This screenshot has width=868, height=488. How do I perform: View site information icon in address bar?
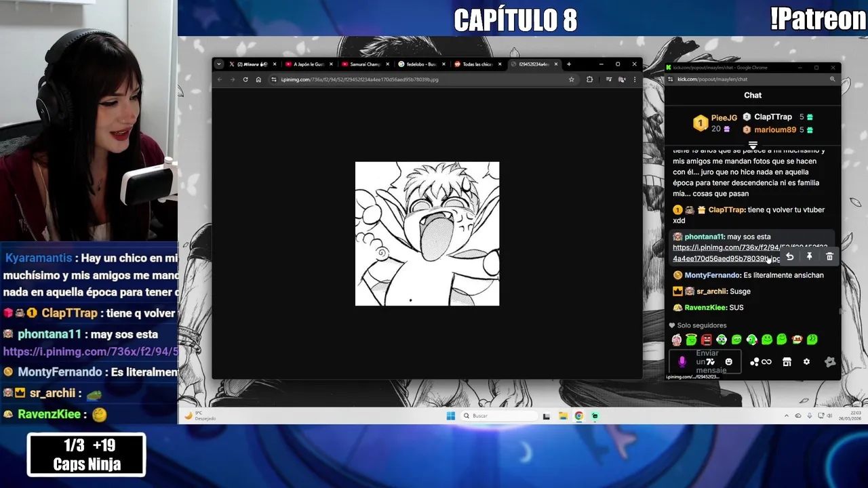pos(274,79)
